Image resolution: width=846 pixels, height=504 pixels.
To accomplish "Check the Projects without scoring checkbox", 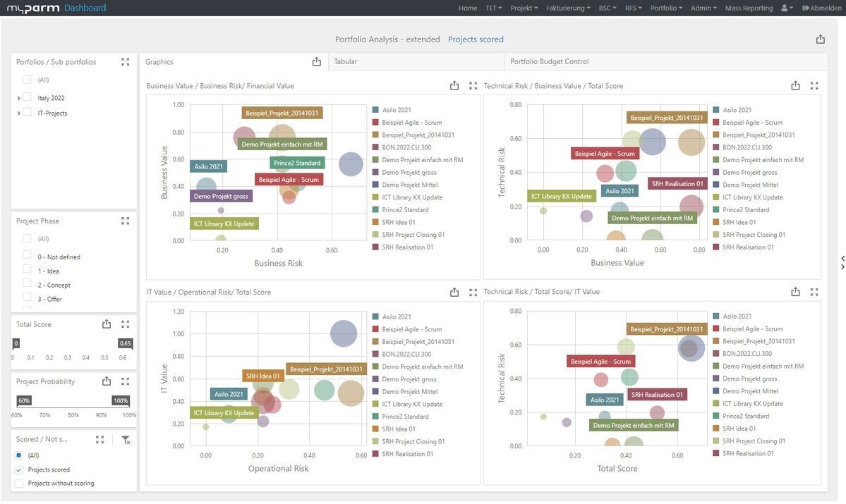I will point(19,484).
